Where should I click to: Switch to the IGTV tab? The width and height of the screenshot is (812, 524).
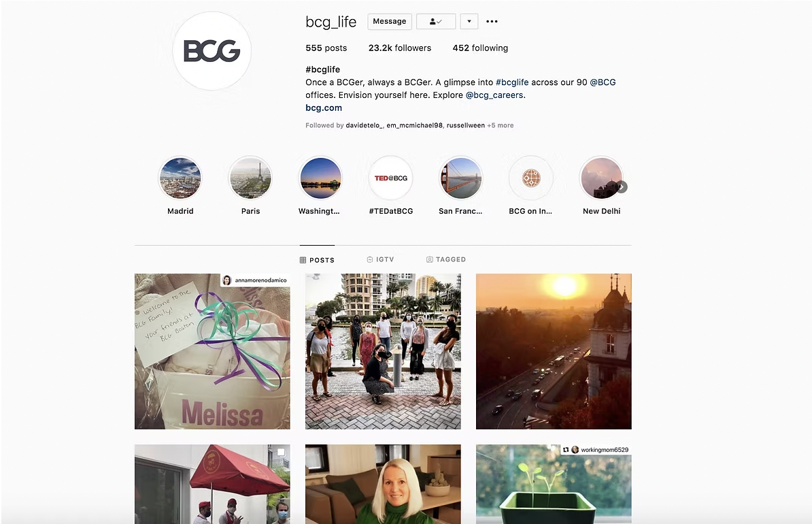pos(381,260)
